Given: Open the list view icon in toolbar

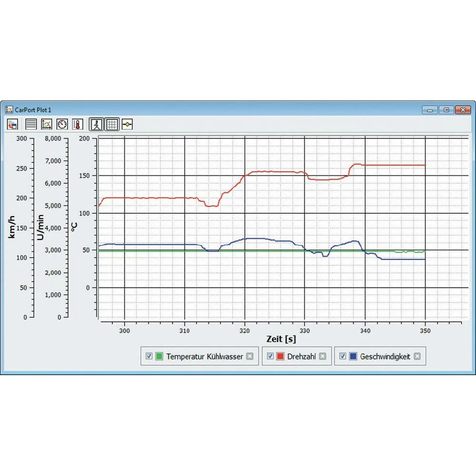Looking at the screenshot, I should coord(31,125).
